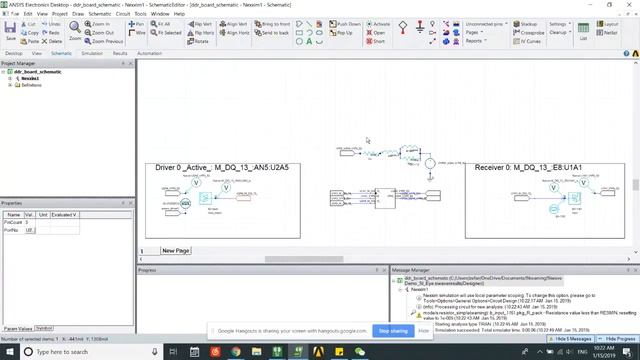Rotate the selected component
640x360 pixels.
[198, 41]
